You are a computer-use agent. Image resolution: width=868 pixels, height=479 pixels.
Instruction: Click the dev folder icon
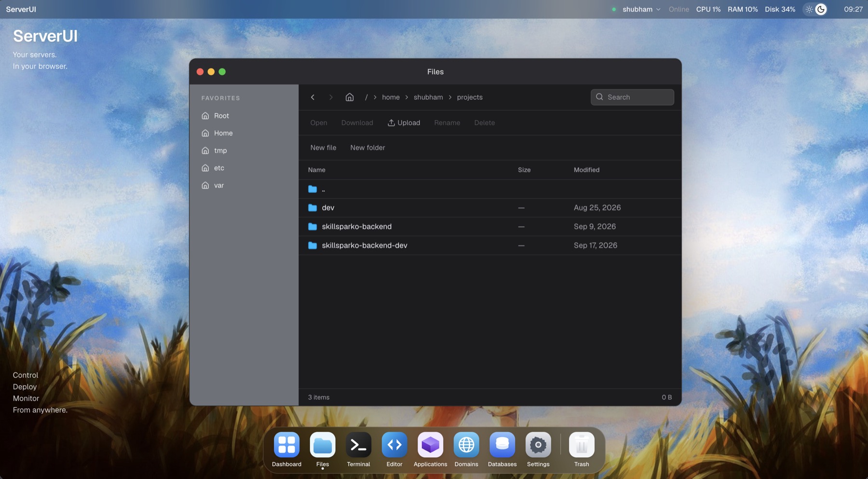click(x=312, y=208)
